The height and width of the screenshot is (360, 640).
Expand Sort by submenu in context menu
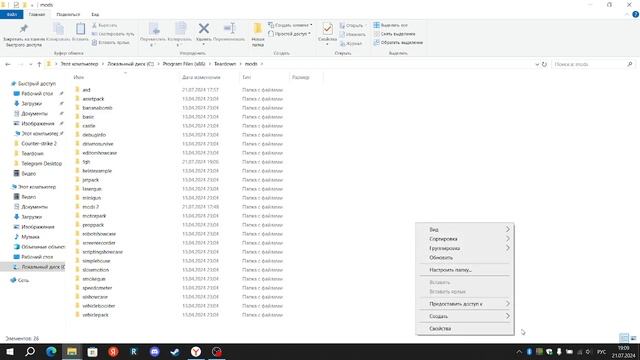tap(465, 239)
